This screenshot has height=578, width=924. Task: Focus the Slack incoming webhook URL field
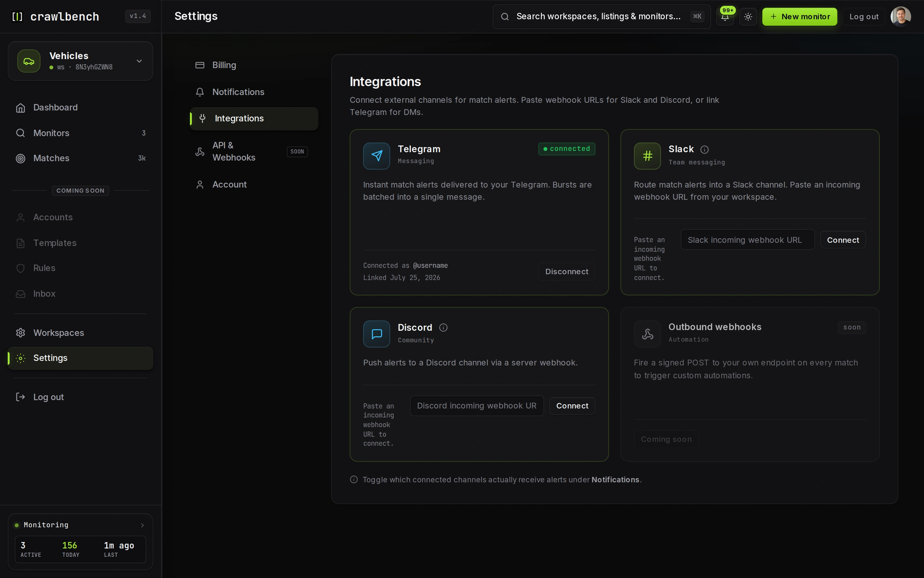tap(747, 240)
